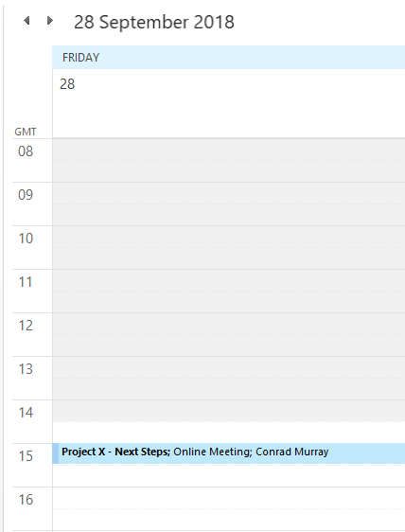
Task: Select the 14:30 half-hour slot
Action: (229, 433)
